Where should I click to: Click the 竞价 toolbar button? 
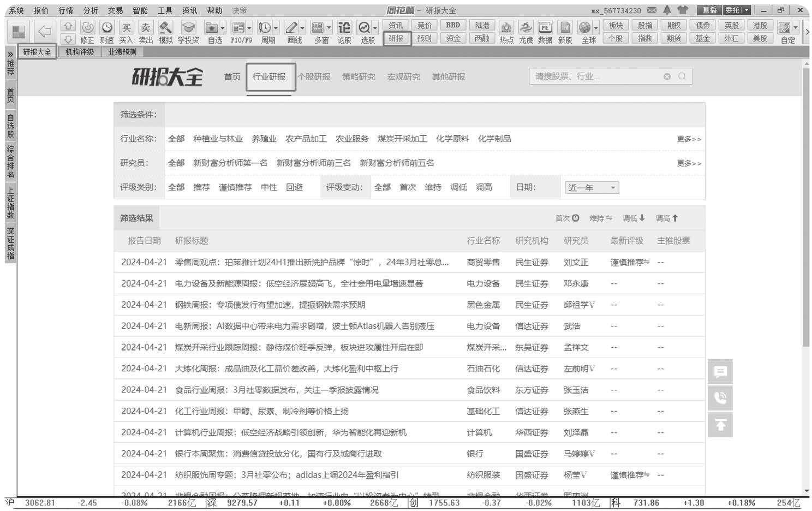(425, 25)
